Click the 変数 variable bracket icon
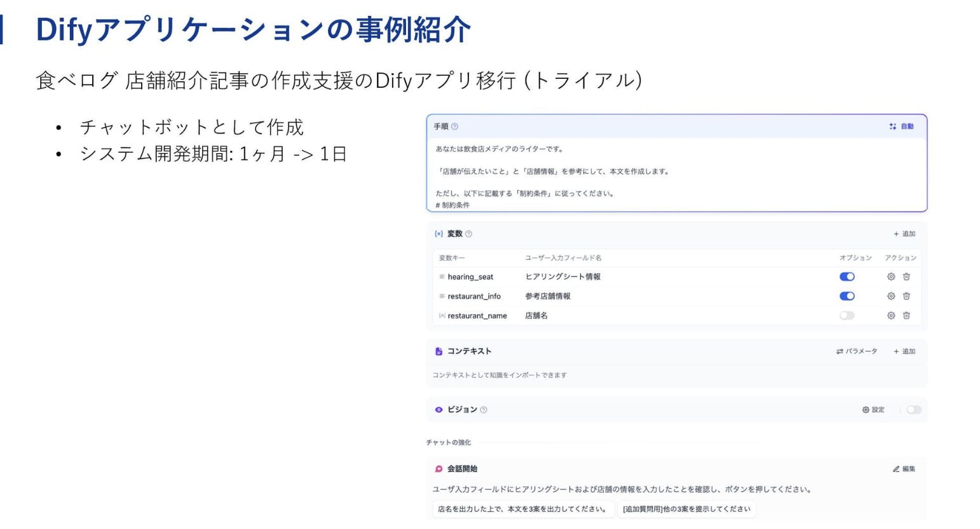Screen dimensions: 980x529 [x=439, y=234]
